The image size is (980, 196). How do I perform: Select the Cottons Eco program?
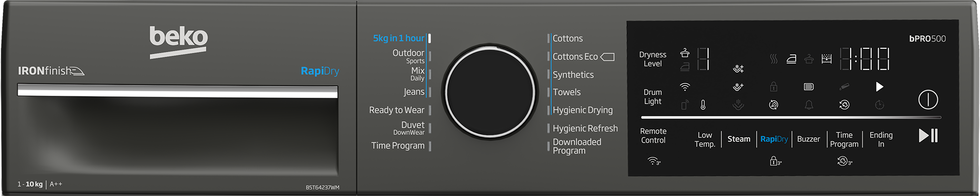[575, 57]
